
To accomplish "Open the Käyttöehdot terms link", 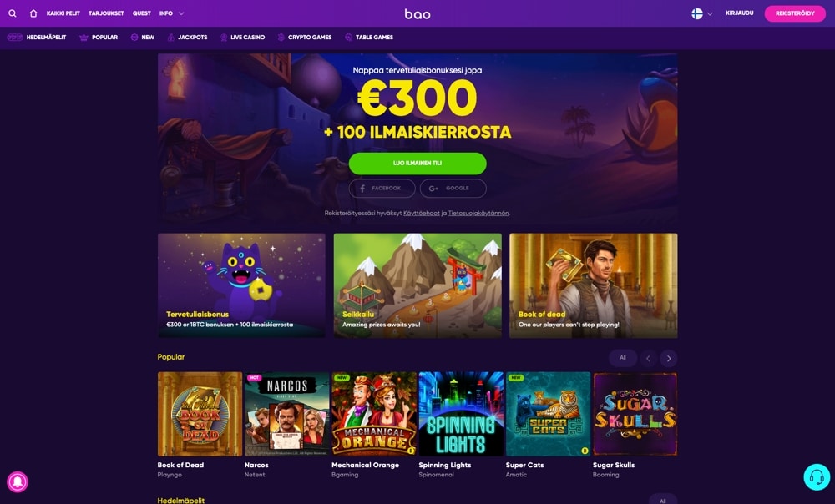I will click(421, 214).
